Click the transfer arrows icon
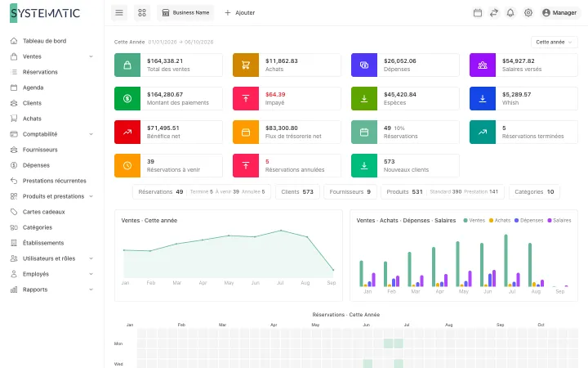The width and height of the screenshot is (588, 368). tap(494, 13)
